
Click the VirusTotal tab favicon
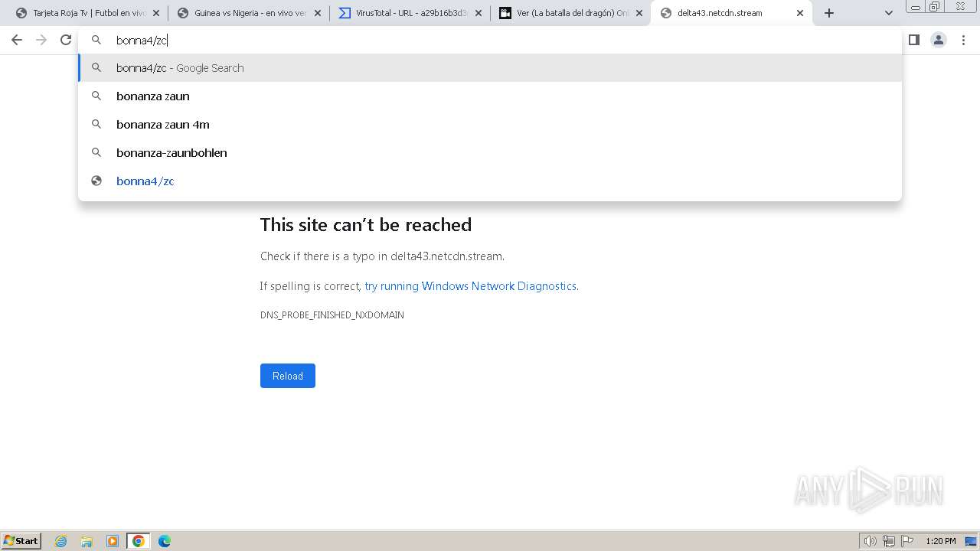point(345,13)
